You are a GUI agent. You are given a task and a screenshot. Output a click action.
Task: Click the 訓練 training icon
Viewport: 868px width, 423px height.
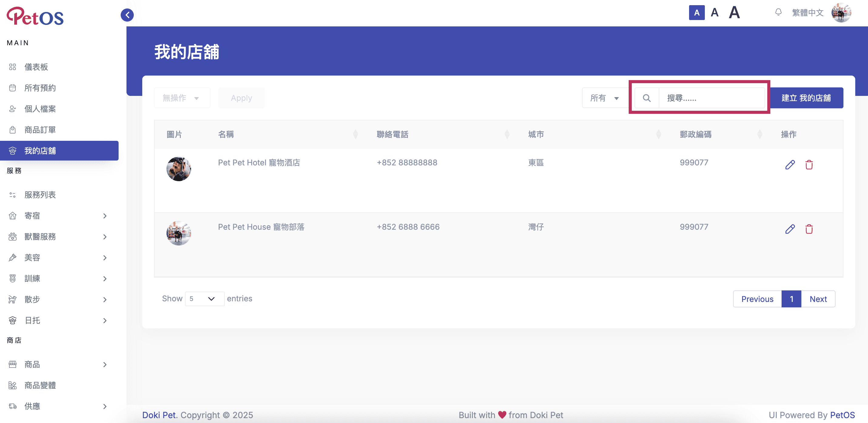click(12, 278)
